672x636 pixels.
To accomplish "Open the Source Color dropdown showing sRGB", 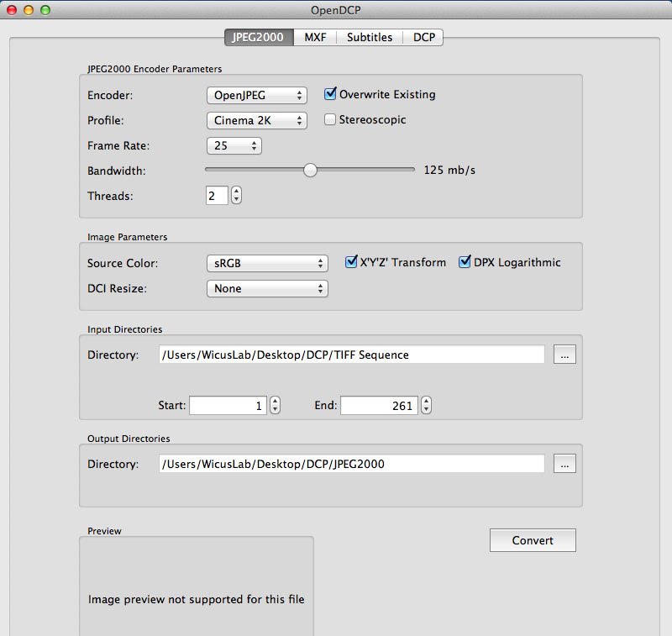I will tap(267, 263).
